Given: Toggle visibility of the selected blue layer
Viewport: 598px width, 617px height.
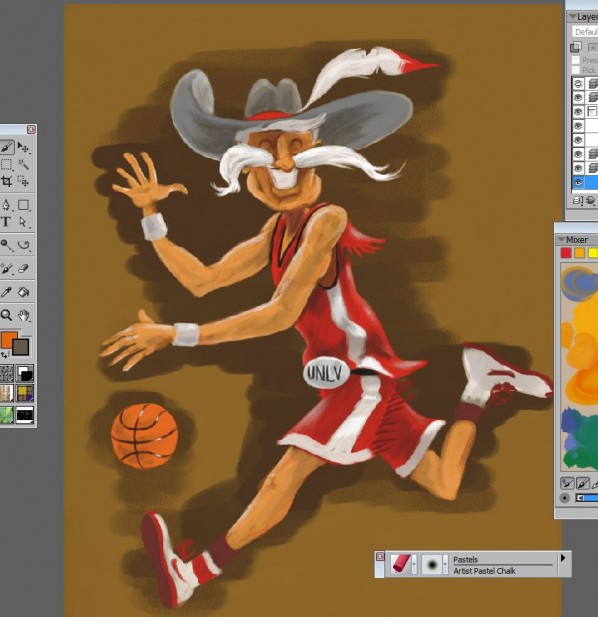Looking at the screenshot, I should coord(578,182).
